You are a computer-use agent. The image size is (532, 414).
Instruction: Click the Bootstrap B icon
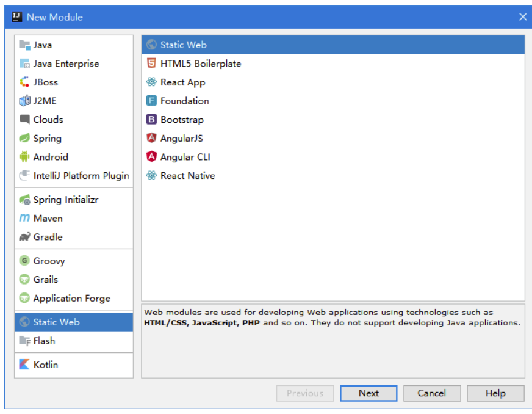pyautogui.click(x=151, y=120)
